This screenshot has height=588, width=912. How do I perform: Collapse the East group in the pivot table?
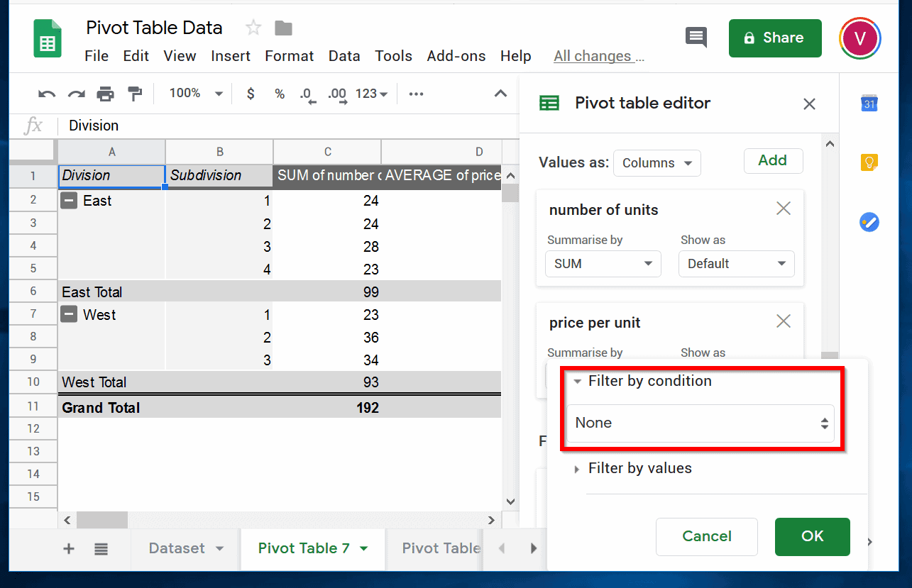[x=68, y=200]
